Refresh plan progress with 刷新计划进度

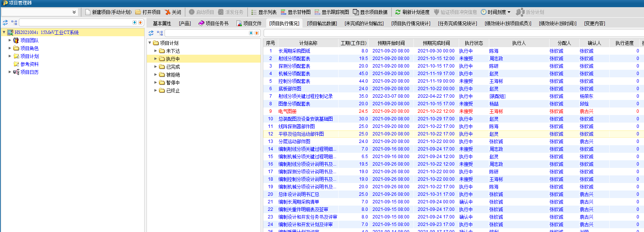(x=412, y=12)
